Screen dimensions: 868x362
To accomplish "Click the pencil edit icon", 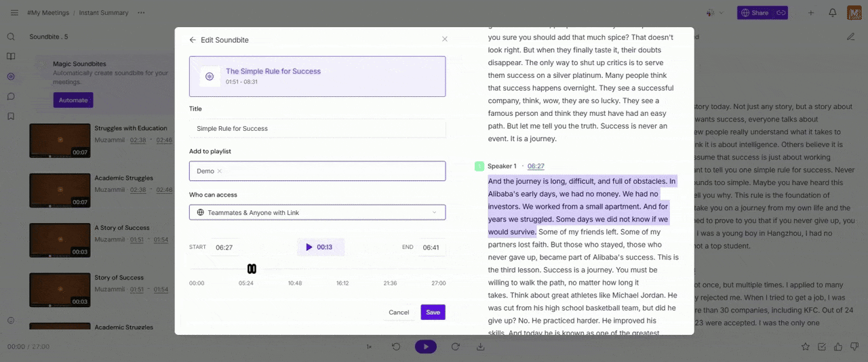I will [850, 37].
